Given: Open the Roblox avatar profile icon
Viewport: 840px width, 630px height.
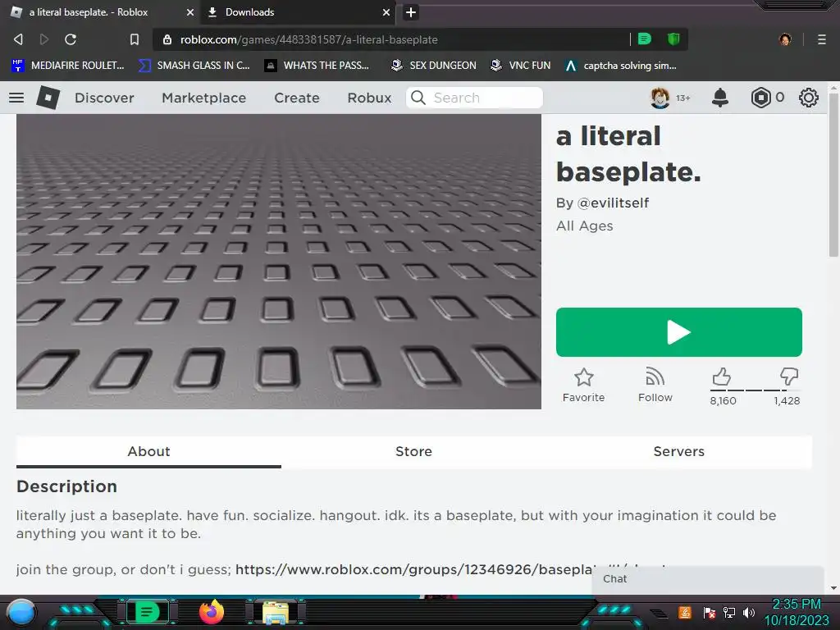Looking at the screenshot, I should (x=660, y=98).
